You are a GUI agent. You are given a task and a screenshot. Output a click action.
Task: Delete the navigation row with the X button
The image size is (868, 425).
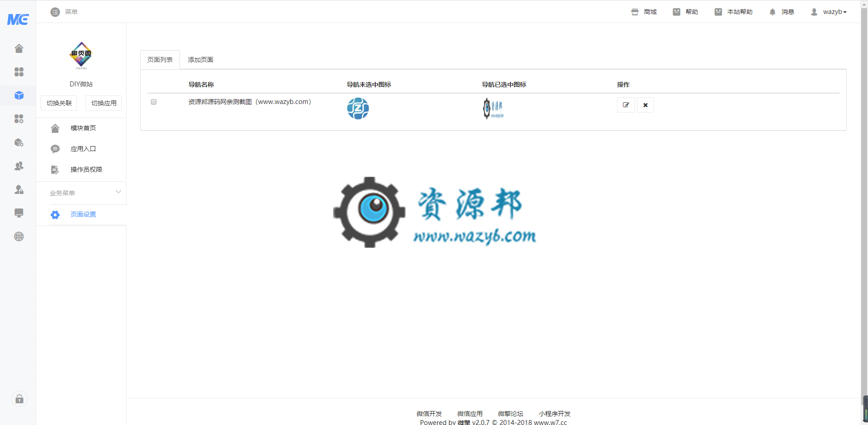645,105
